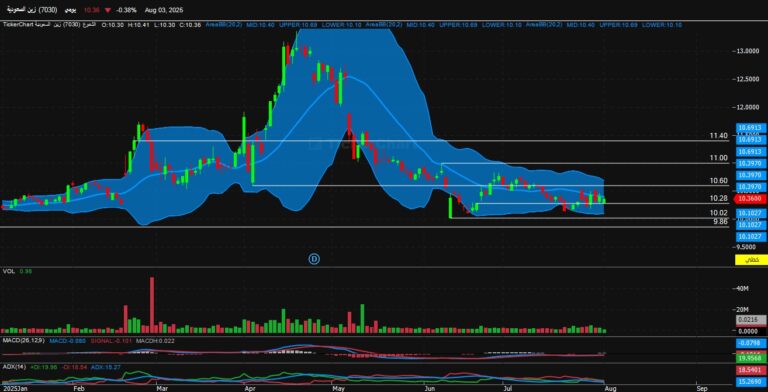Screen dimensions: 768x392
Task: Select the 10.28 horizontal line label
Action: click(x=719, y=198)
